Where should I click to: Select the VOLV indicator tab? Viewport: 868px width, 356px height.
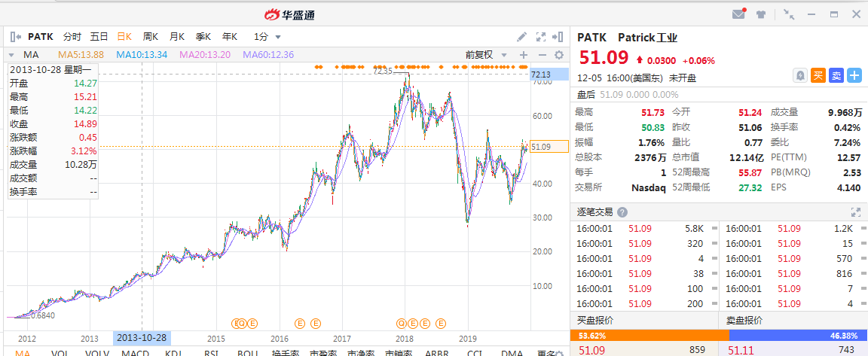98,353
